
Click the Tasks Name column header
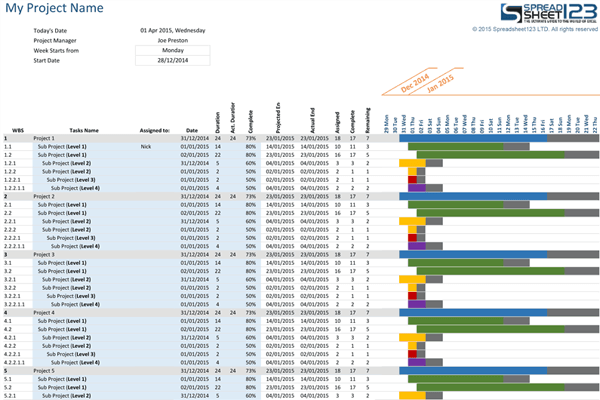coord(84,130)
